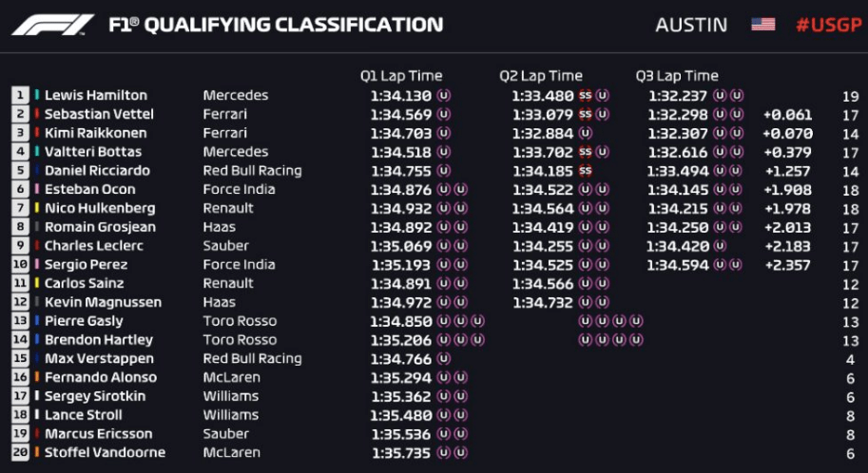Image resolution: width=868 pixels, height=473 pixels.
Task: Click the supersoft tyre icon beside Hamilton's Q2 time
Action: point(585,95)
